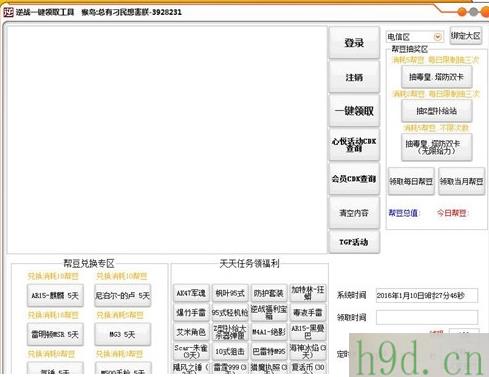Click the 领取时间 input field
The width and height of the screenshot is (489, 377).
427,317
